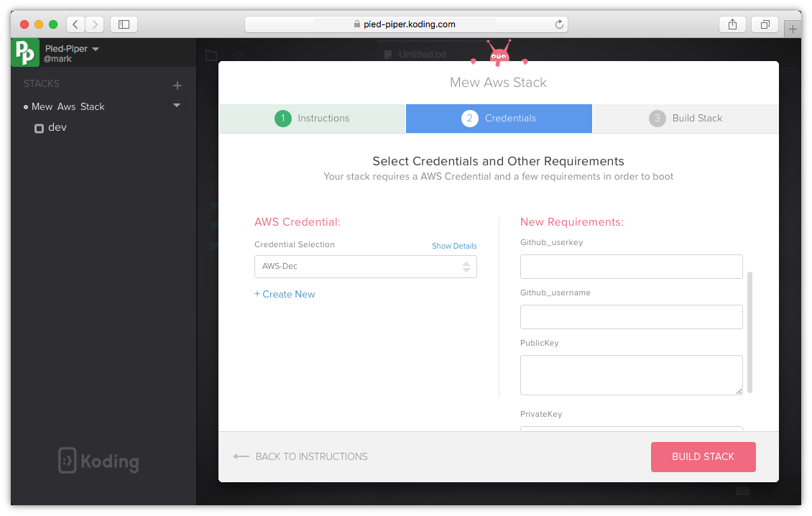Open the account menu next to Pied-Piper

pyautogui.click(x=97, y=48)
